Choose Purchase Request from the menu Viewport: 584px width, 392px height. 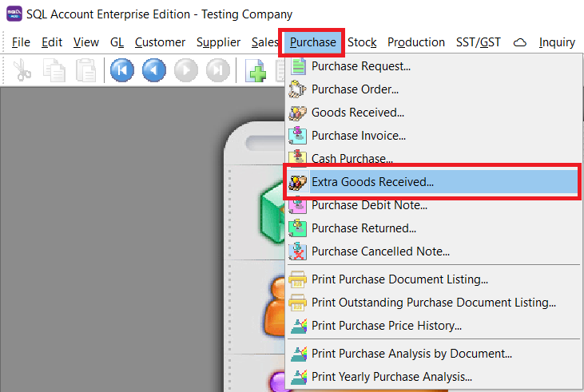360,66
